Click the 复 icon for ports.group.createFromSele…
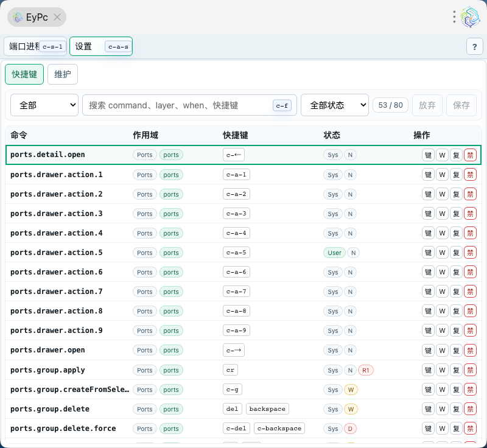This screenshot has height=448, width=487. point(456,390)
